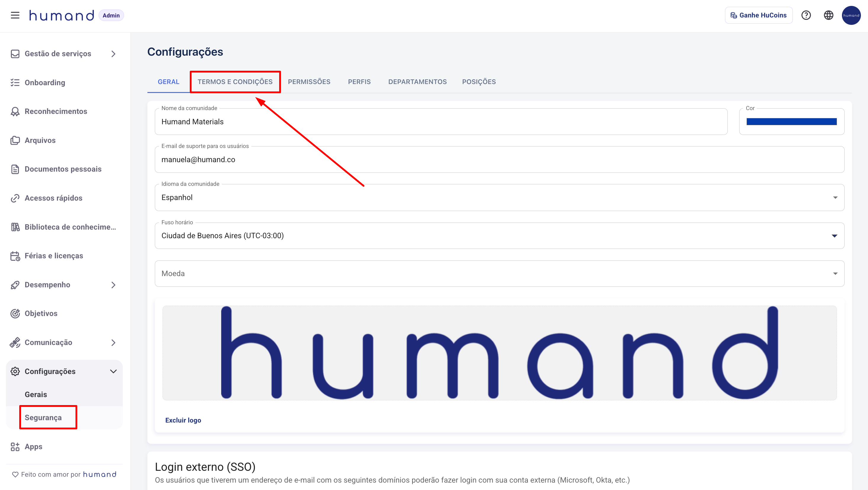Switch to the PERFIS tab
Image resolution: width=868 pixels, height=490 pixels.
pos(359,82)
